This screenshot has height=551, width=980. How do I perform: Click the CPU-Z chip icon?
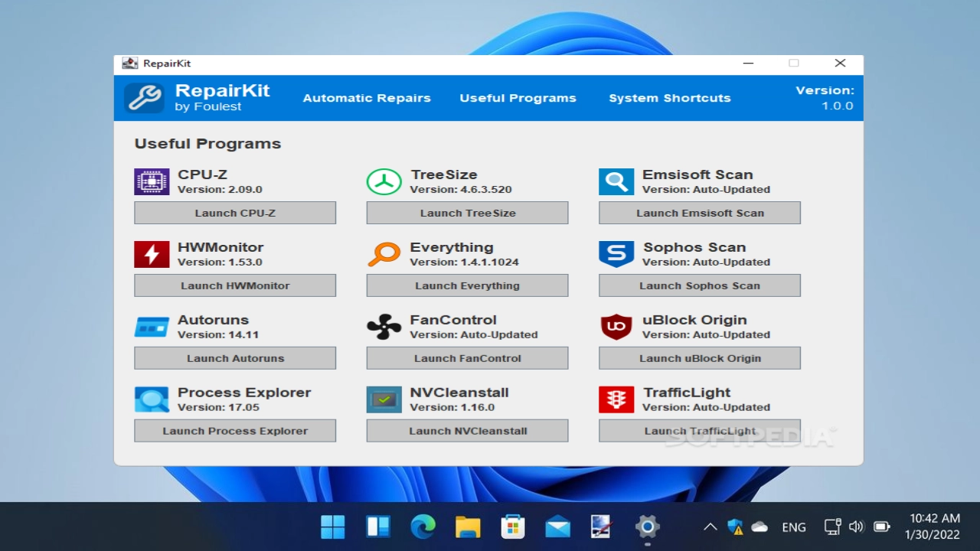click(x=152, y=181)
